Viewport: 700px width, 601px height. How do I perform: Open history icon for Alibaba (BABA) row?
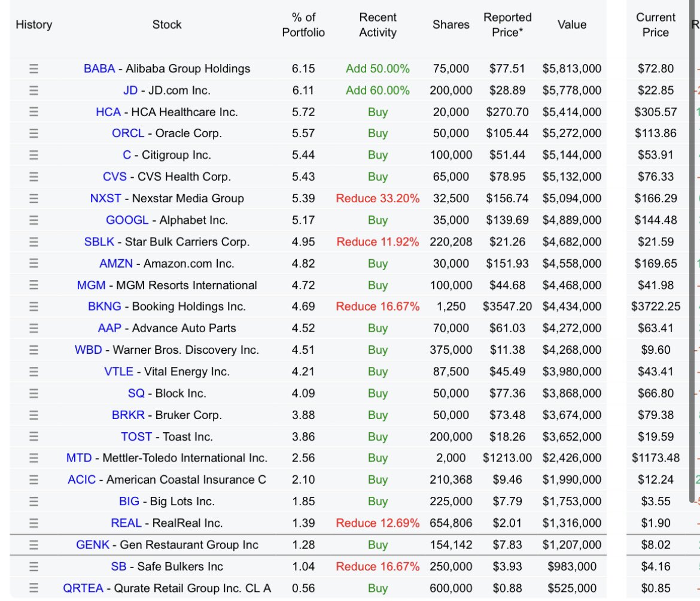tap(34, 69)
